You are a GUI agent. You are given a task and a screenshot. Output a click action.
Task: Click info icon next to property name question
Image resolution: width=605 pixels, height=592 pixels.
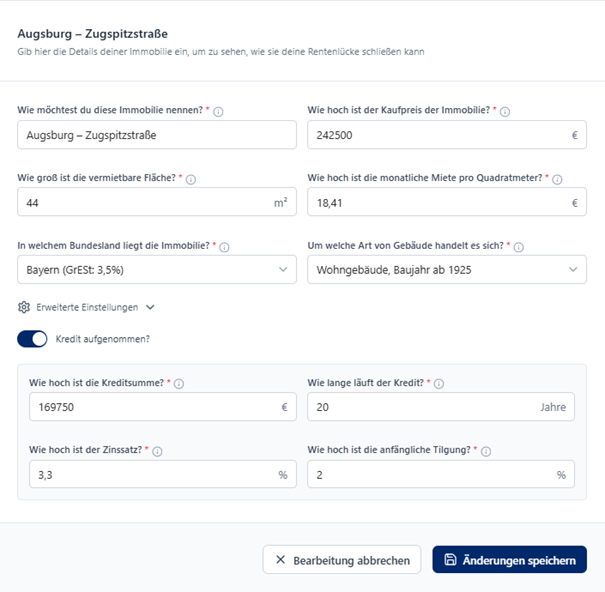218,112
